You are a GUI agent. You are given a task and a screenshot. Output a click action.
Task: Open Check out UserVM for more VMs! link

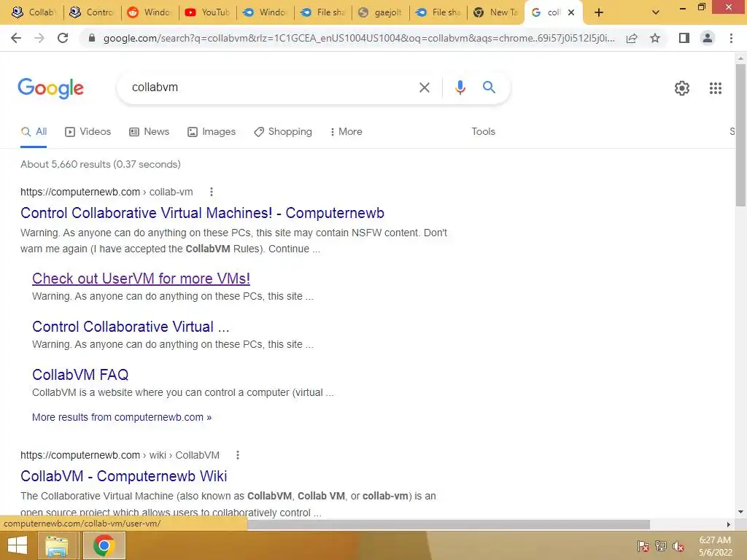(141, 279)
